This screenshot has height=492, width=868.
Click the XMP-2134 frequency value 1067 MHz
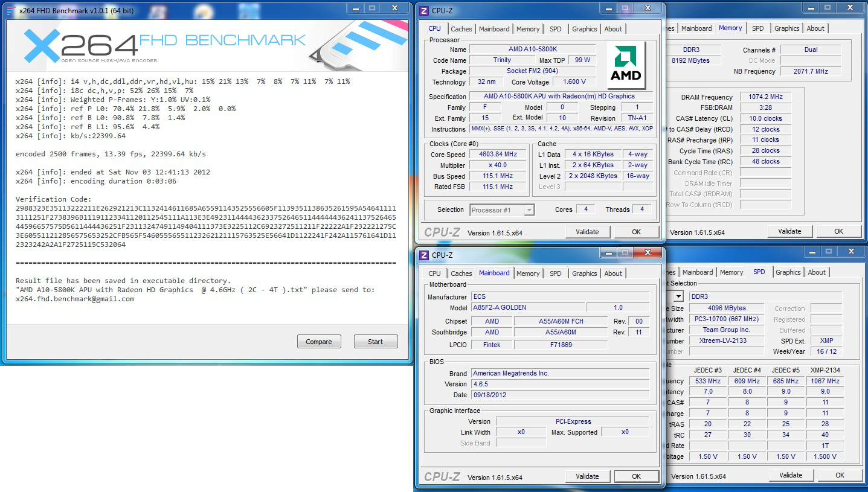point(825,382)
